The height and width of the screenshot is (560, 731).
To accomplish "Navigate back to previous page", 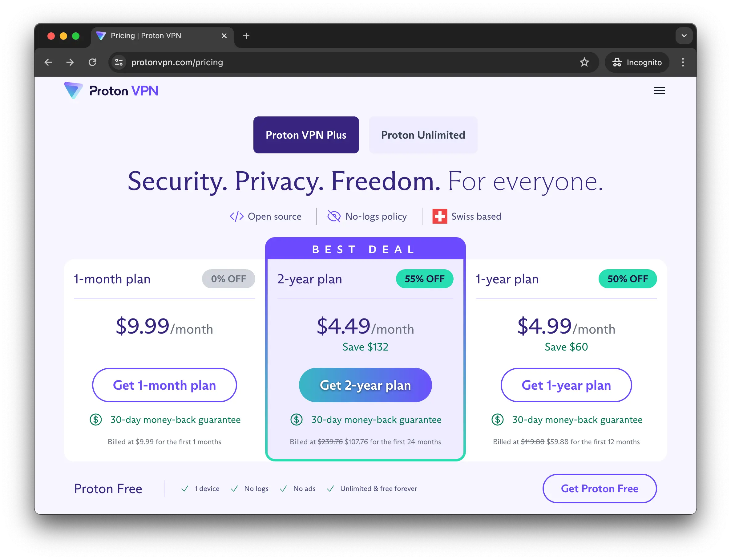I will coord(48,62).
